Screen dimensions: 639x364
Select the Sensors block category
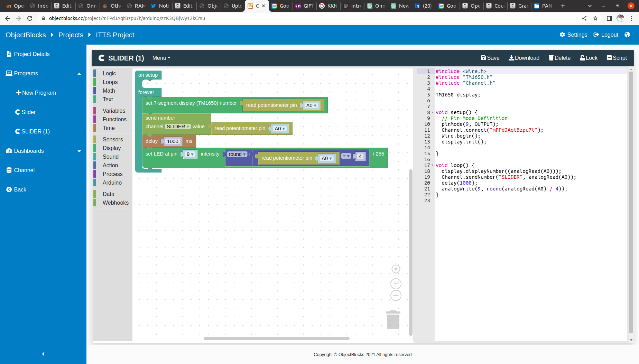pyautogui.click(x=113, y=139)
